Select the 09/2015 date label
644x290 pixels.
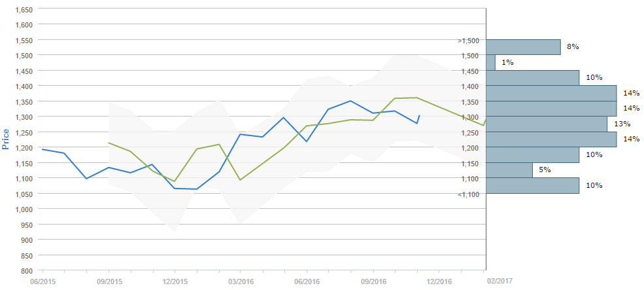tap(109, 281)
